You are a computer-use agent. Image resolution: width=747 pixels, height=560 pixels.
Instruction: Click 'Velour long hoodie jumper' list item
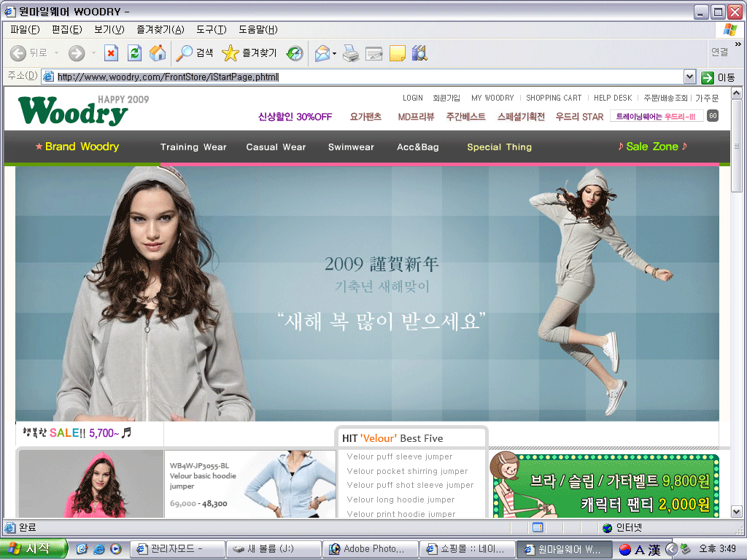point(400,499)
